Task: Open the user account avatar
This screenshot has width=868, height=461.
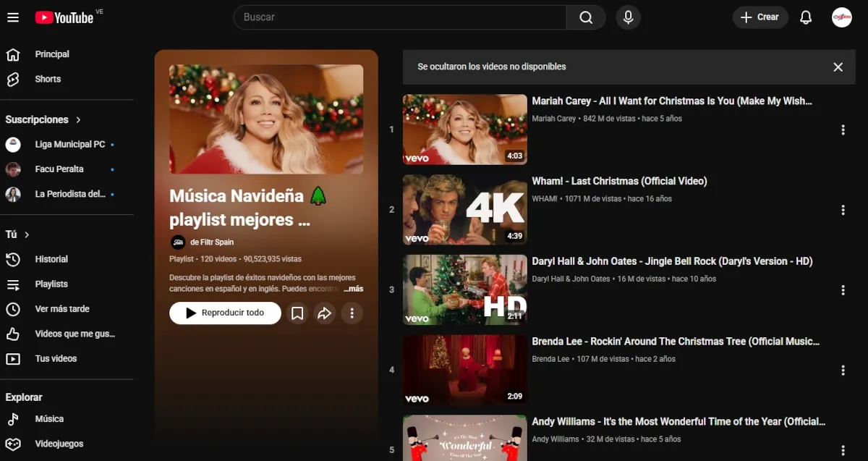Action: click(841, 17)
